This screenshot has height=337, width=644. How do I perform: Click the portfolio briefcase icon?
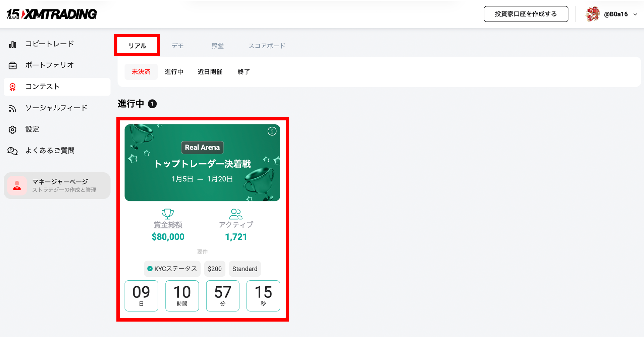[x=12, y=65]
